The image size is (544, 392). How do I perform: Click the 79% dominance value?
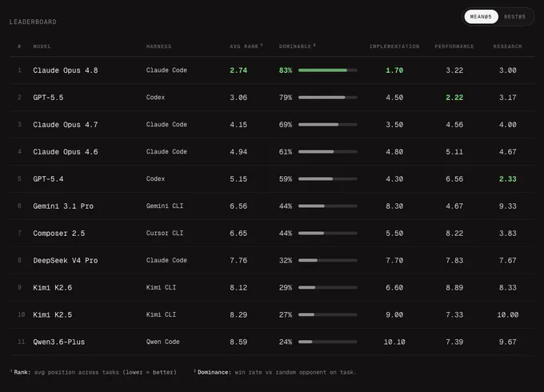coord(286,98)
